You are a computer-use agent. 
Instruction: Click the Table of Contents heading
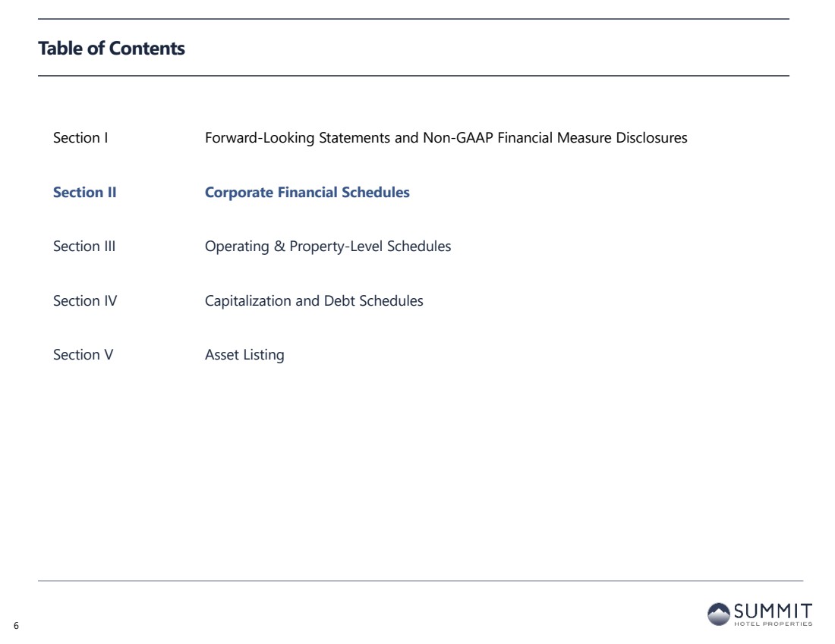point(112,49)
